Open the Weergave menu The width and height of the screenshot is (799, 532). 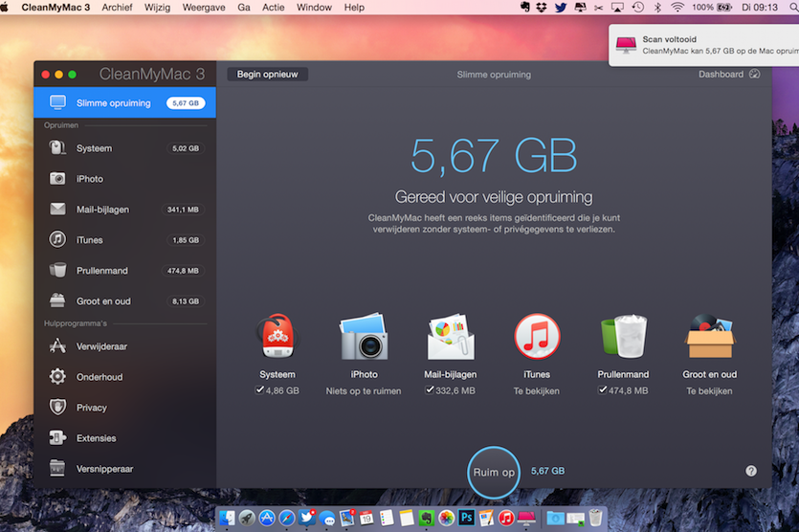(204, 7)
